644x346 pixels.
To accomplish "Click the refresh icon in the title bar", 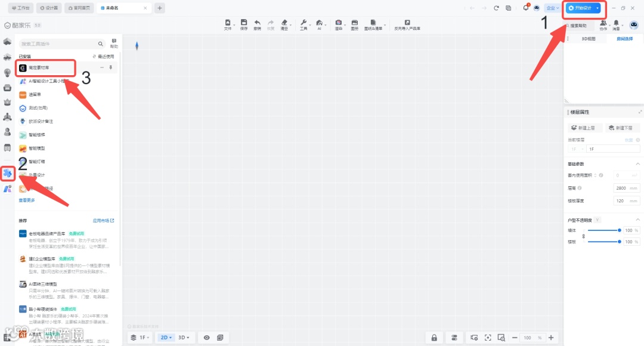I will pos(496,8).
